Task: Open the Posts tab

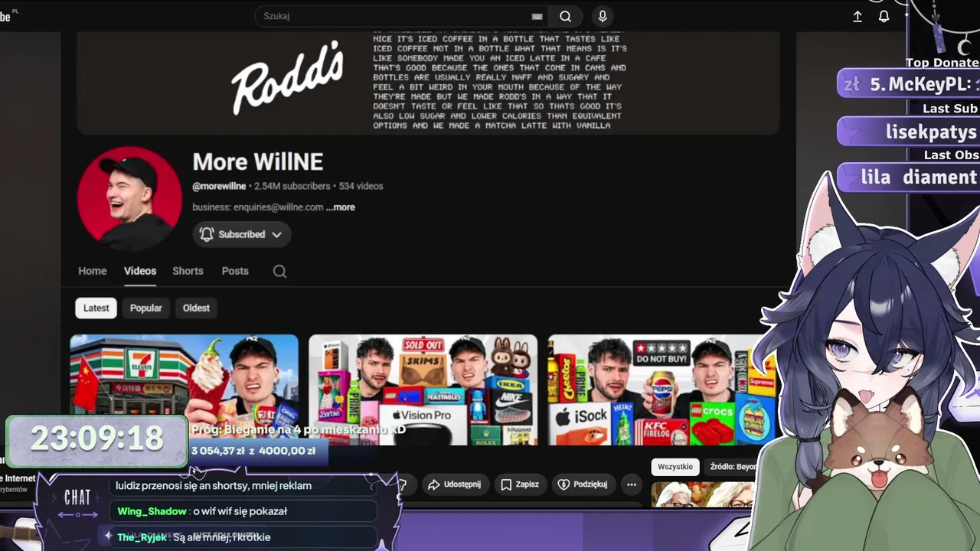Action: 235,271
